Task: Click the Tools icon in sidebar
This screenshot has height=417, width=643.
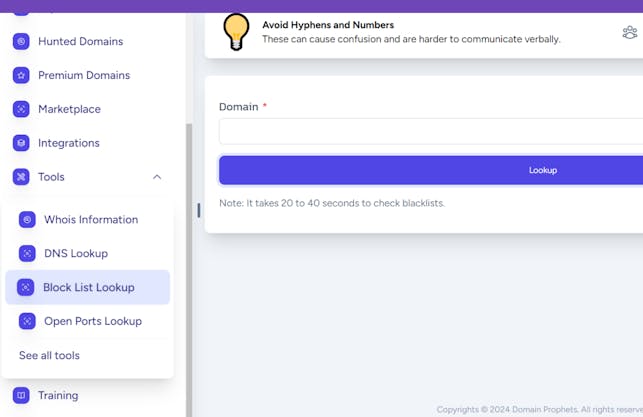Action: coord(21,177)
